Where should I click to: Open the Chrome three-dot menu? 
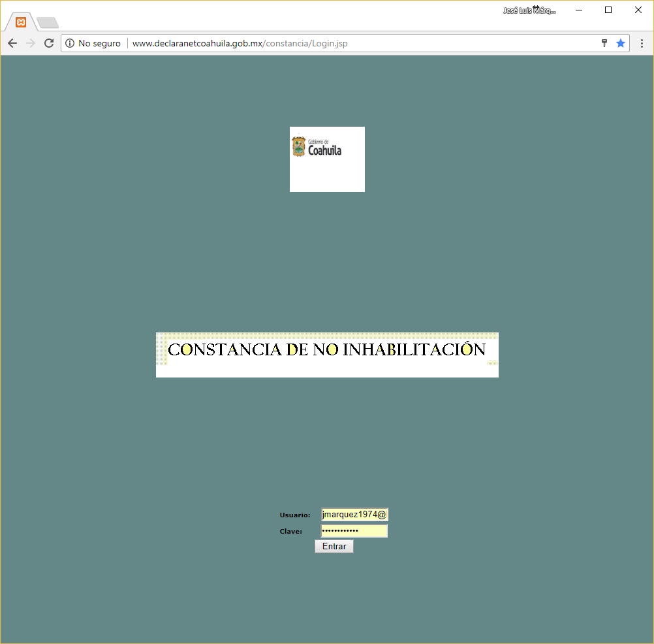(x=642, y=43)
